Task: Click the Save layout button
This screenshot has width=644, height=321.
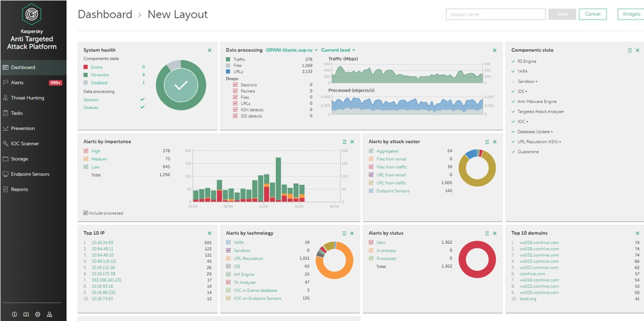Action: pyautogui.click(x=562, y=14)
